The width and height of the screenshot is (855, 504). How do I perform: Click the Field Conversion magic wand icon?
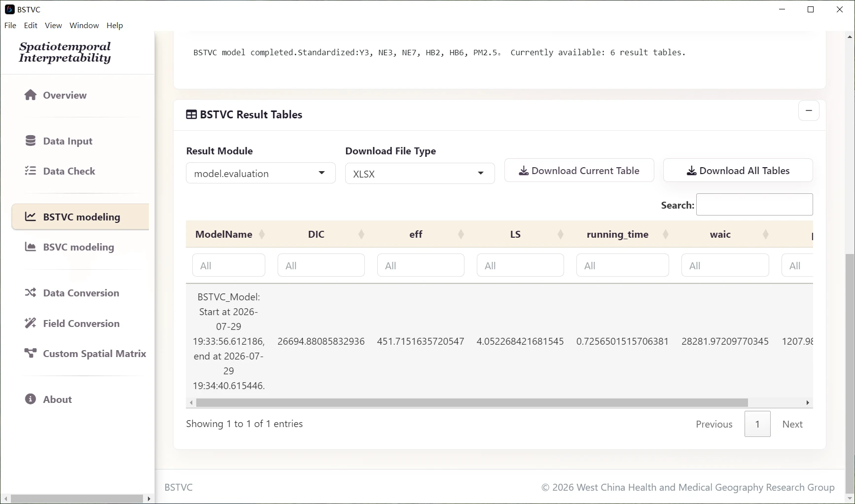31,323
